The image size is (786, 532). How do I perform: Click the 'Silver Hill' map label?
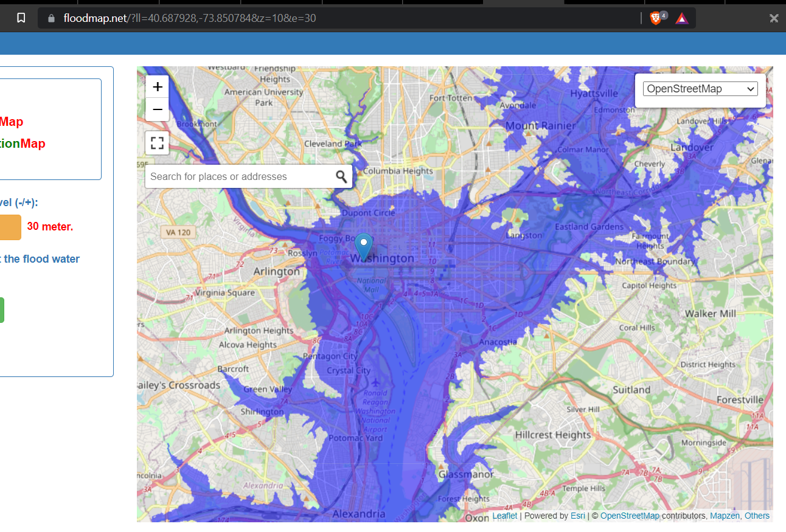click(x=584, y=410)
